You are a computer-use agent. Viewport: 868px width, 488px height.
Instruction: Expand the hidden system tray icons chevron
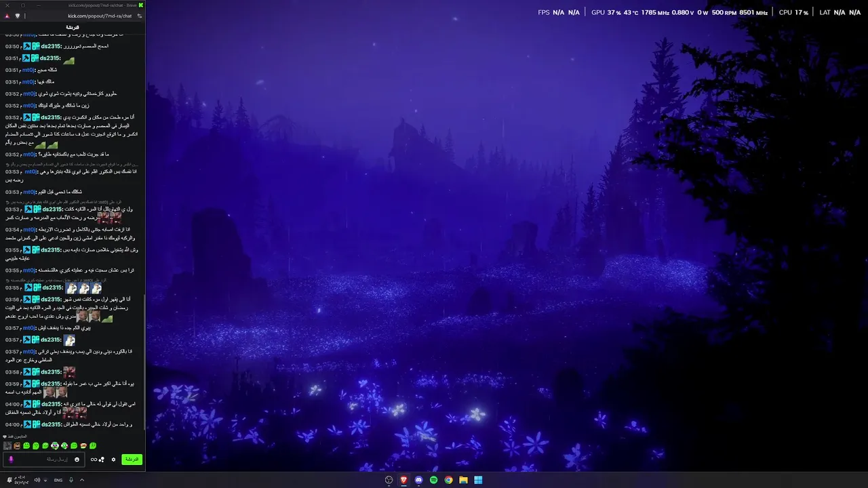(x=82, y=480)
